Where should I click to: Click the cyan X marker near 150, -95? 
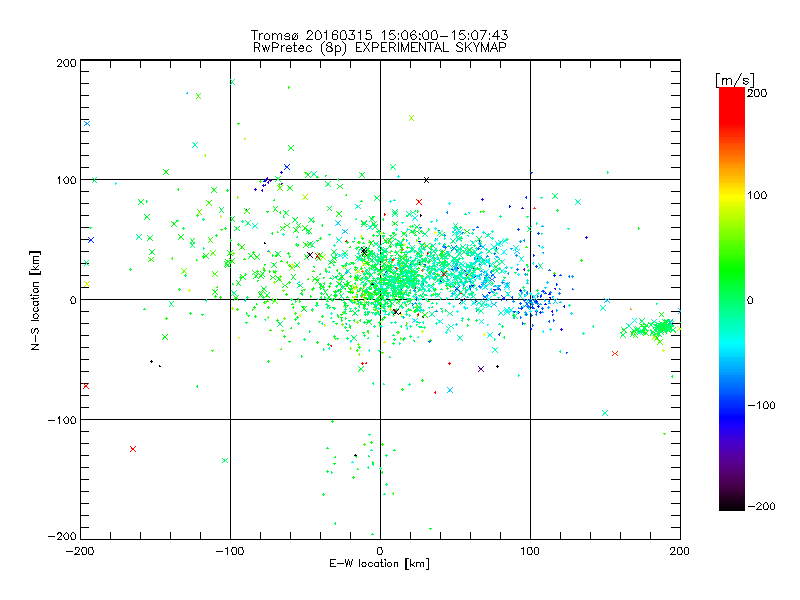click(605, 413)
